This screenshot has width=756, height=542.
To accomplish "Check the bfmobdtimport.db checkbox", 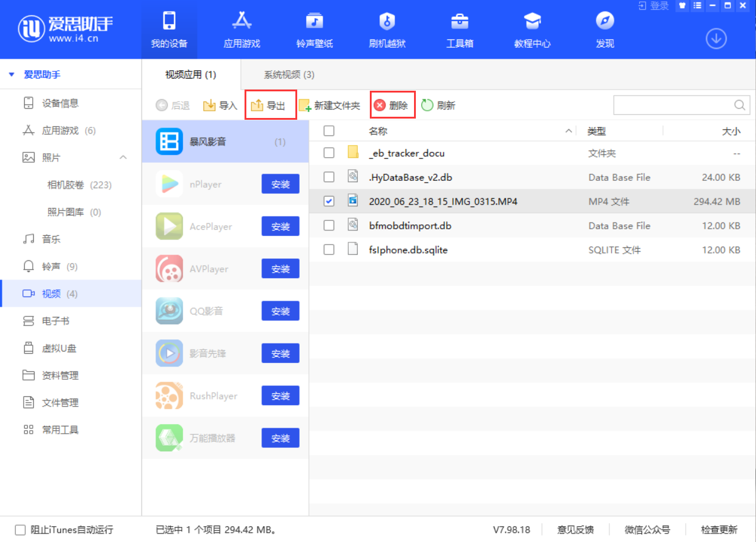I will tap(329, 226).
